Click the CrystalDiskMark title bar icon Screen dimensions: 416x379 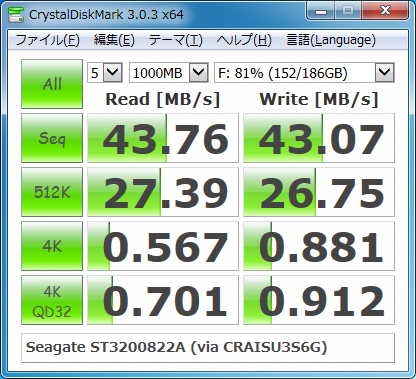[15, 15]
